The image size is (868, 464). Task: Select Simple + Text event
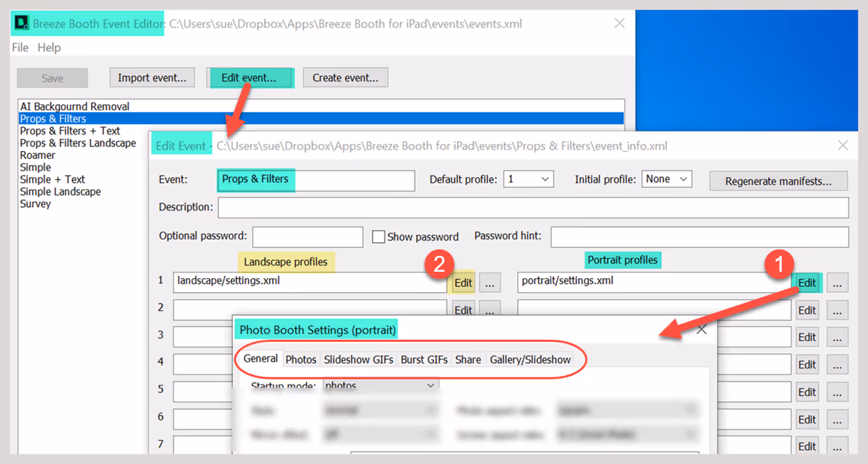[52, 179]
